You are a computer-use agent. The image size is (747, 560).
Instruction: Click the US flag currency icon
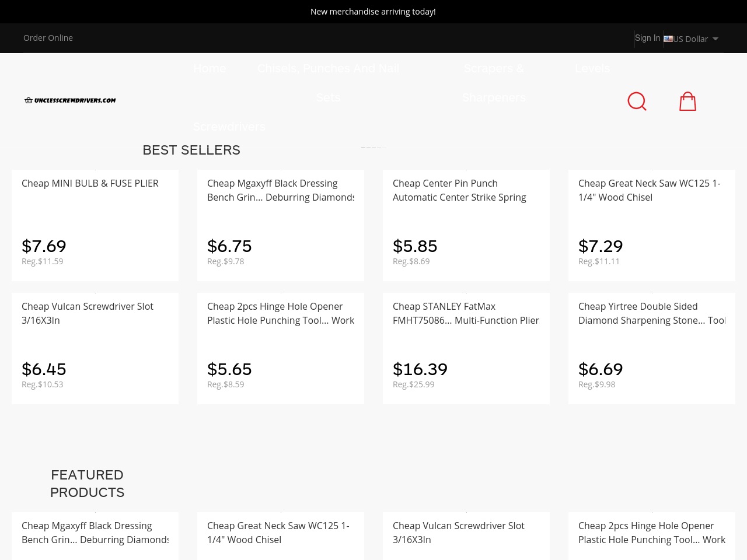coord(668,38)
